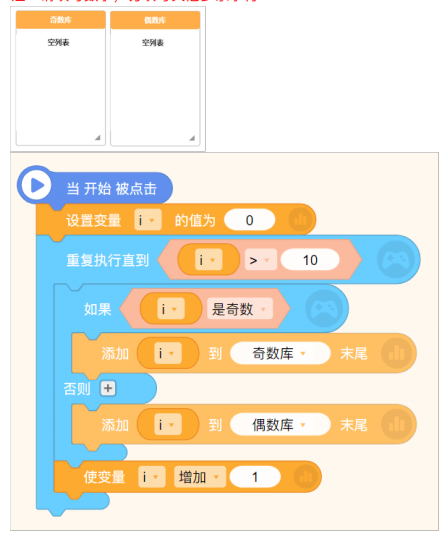
Task: Click the value field containing 0
Action: [x=249, y=220]
